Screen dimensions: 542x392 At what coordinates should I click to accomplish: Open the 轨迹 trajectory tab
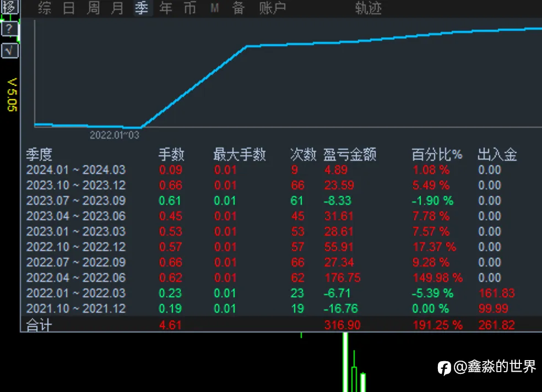368,8
